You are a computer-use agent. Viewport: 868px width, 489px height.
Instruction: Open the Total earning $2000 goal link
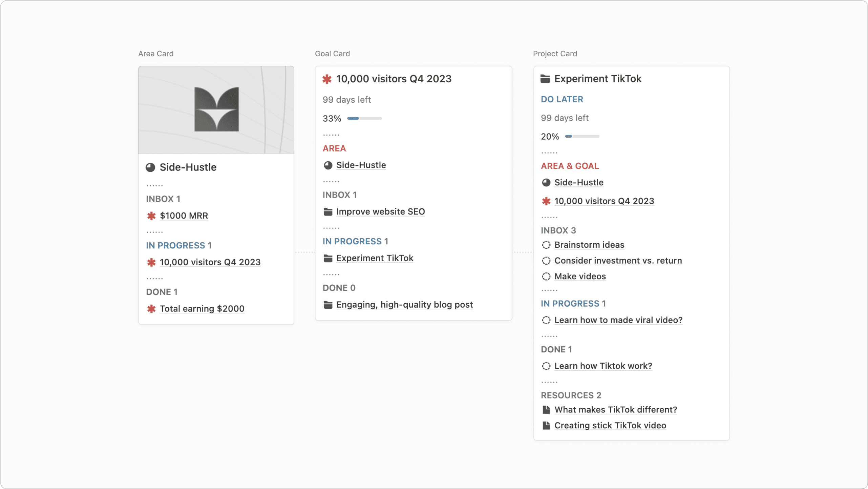click(202, 309)
